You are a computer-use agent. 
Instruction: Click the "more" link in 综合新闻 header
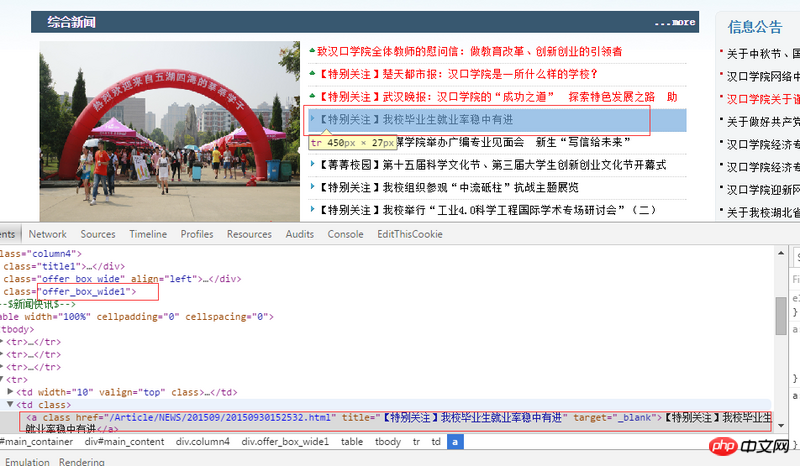tap(682, 22)
